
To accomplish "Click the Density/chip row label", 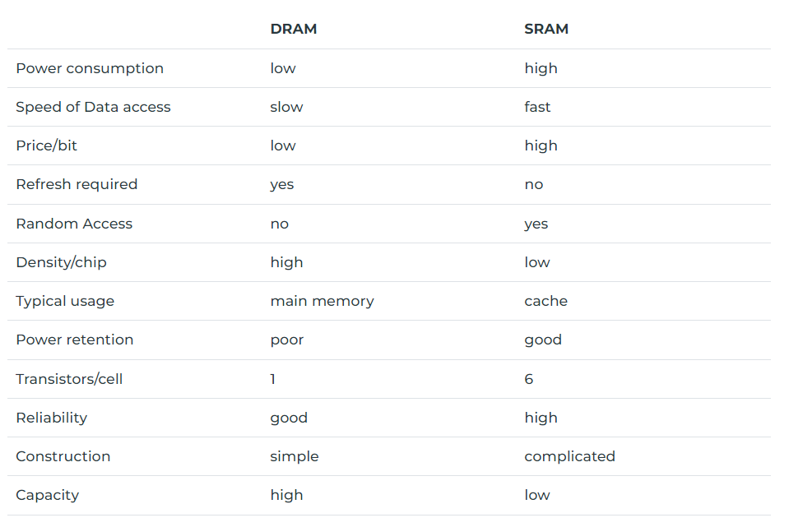I will click(x=61, y=262).
